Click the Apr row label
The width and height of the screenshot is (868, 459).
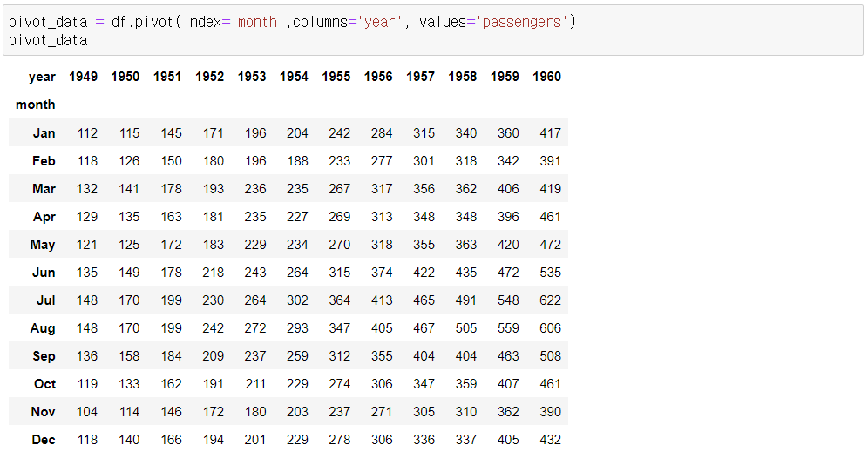coord(44,217)
